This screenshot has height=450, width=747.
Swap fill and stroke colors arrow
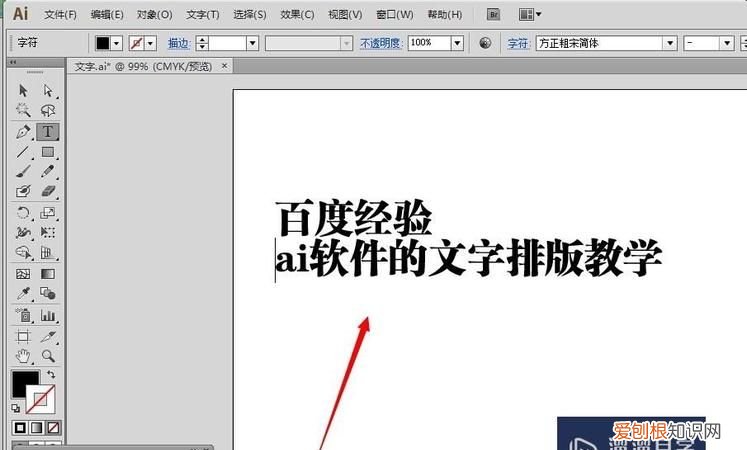[x=51, y=375]
